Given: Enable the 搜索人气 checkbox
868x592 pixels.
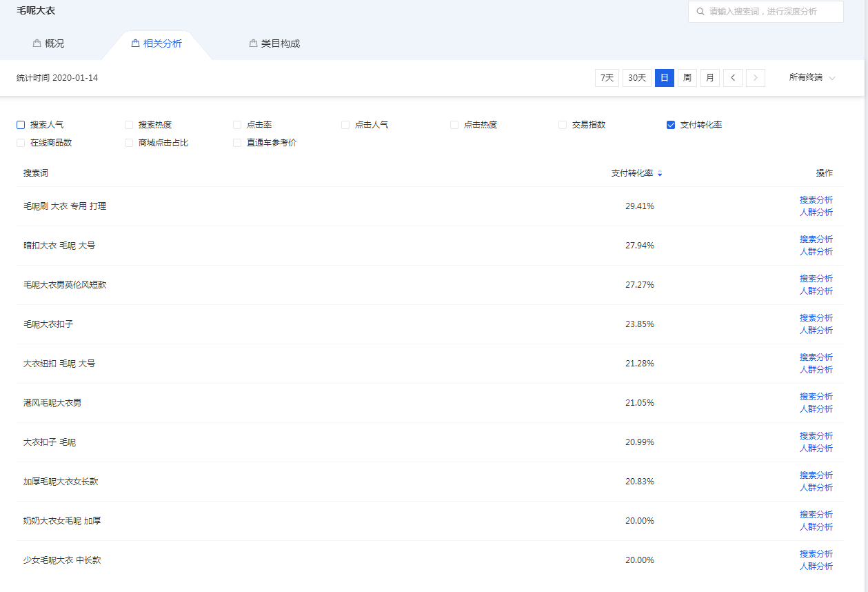Looking at the screenshot, I should tap(21, 125).
